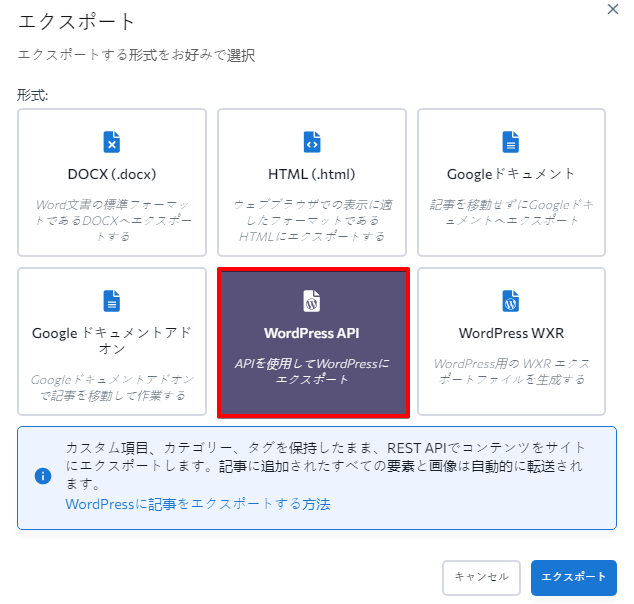The image size is (634, 604).
Task: Click the blue info circle icon
Action: click(x=43, y=476)
